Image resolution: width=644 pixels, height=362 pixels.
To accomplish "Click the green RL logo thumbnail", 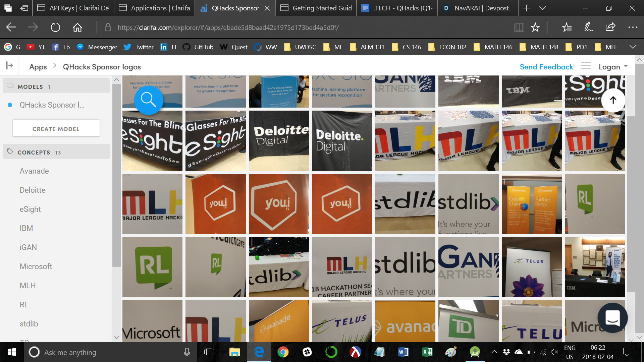I will (152, 267).
